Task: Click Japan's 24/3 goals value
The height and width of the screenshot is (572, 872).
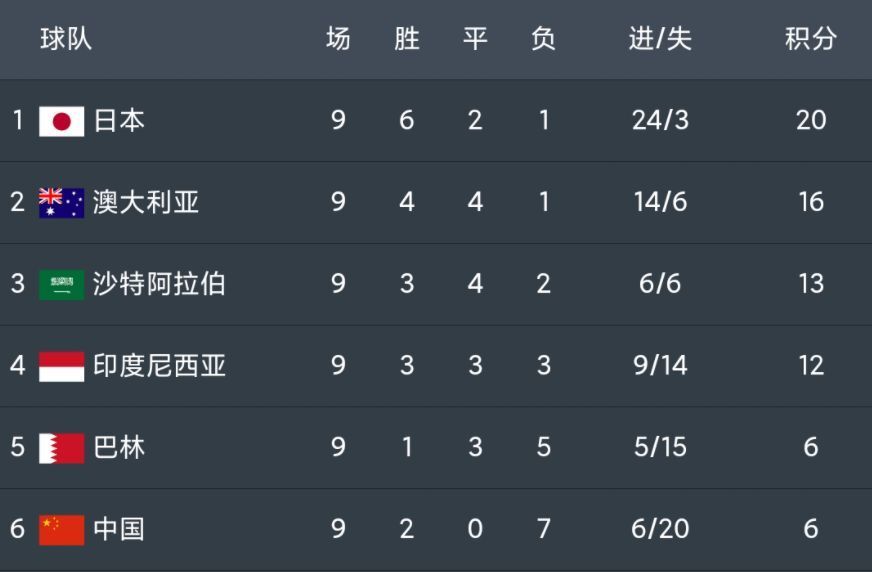Action: pos(660,120)
